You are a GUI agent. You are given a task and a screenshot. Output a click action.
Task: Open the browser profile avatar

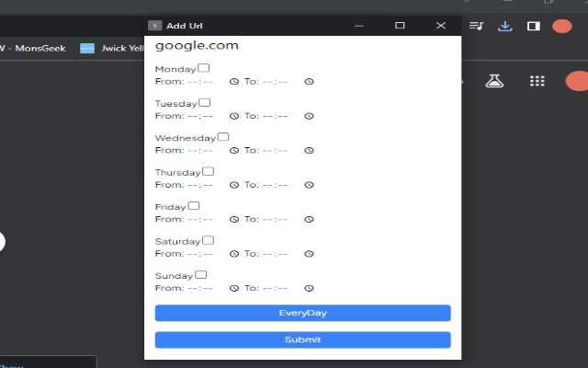(561, 27)
